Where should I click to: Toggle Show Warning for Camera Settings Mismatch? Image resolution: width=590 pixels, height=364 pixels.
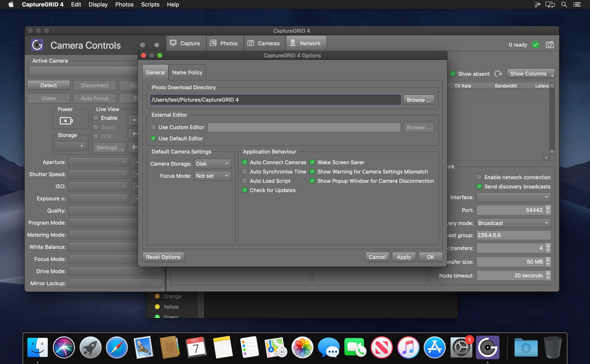[x=312, y=171]
